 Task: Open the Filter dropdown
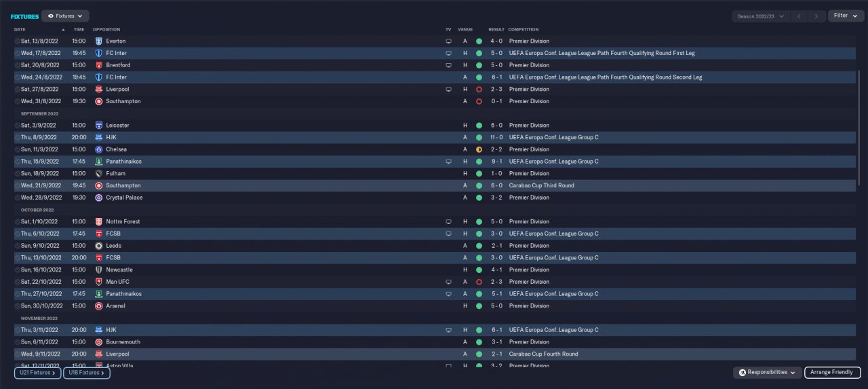coord(846,16)
